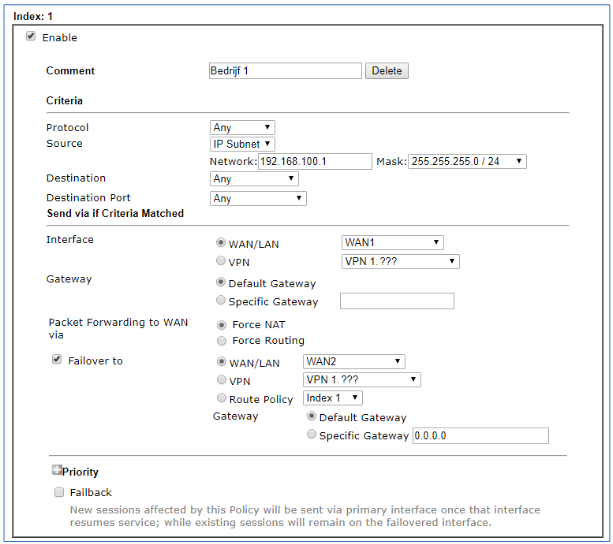Choose Specific Gateway under Failover Gateway
The height and width of the screenshot is (544, 613).
click(312, 434)
